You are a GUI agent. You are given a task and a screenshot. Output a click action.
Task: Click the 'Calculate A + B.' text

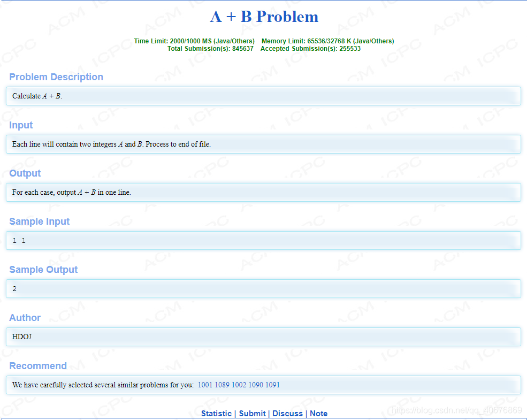(x=37, y=96)
